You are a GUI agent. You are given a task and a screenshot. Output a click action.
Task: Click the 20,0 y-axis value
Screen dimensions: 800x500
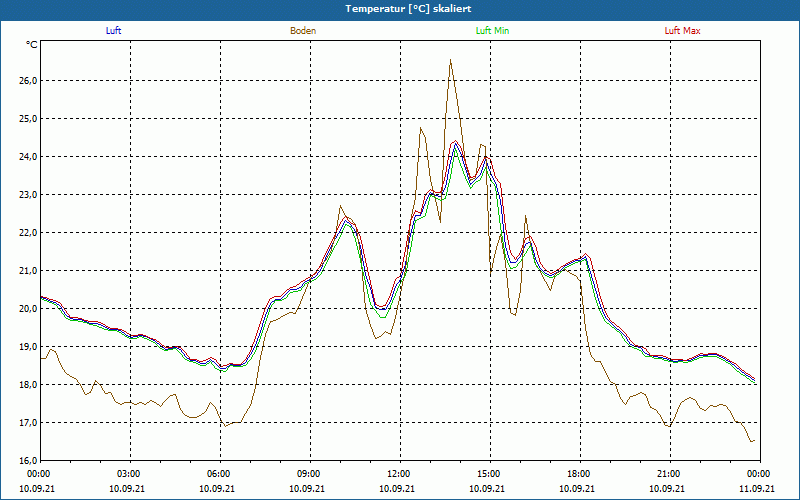(x=28, y=309)
